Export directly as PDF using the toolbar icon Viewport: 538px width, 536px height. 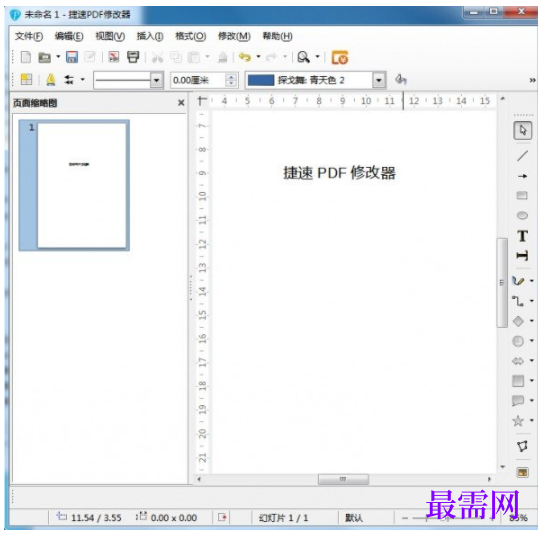tap(114, 57)
